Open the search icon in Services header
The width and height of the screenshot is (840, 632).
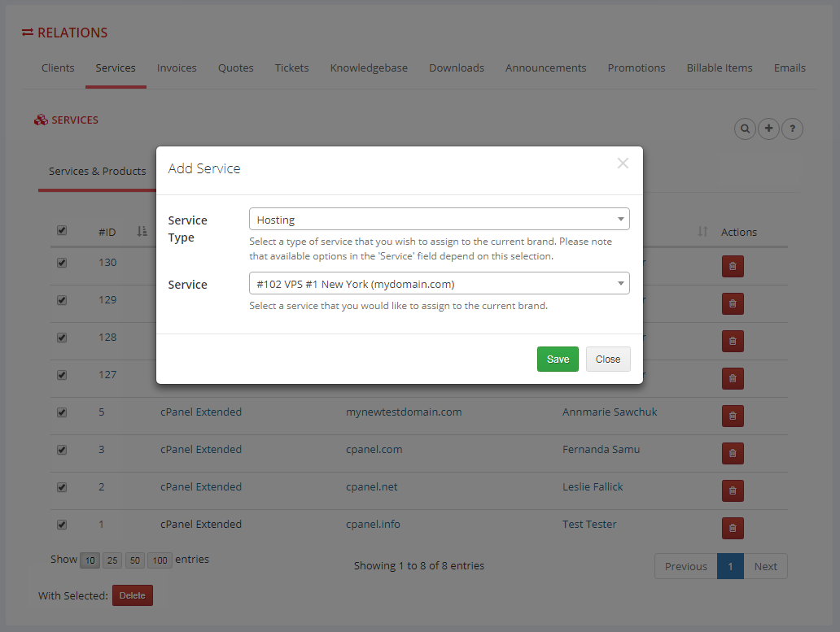point(745,129)
